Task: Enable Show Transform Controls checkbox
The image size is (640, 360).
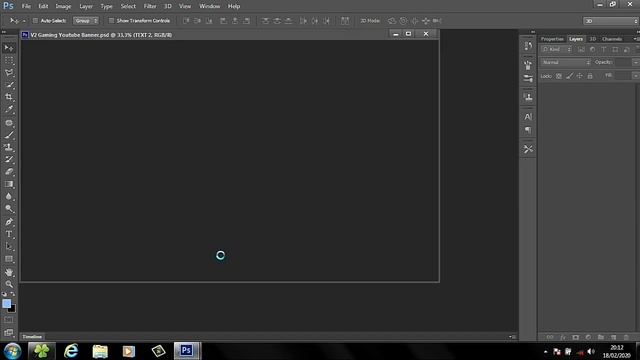Action: click(x=111, y=20)
